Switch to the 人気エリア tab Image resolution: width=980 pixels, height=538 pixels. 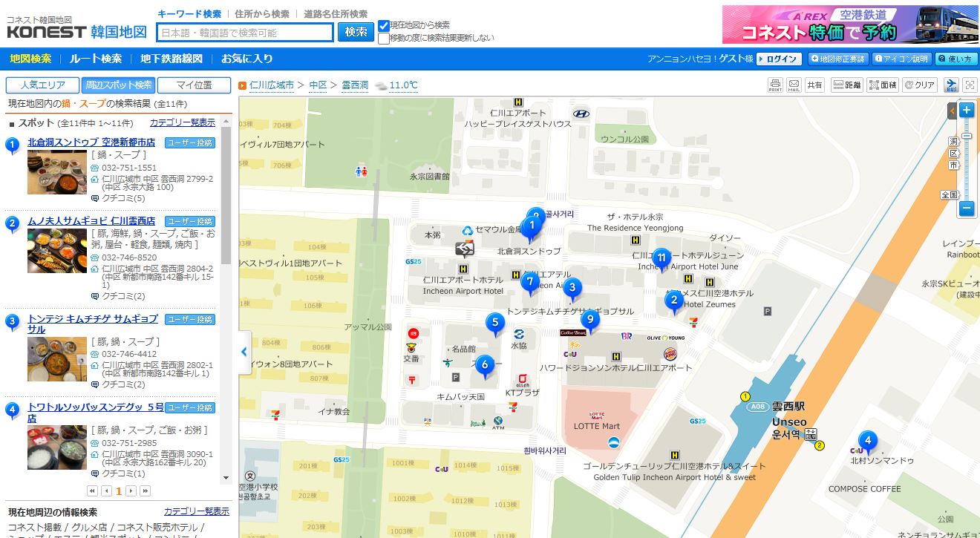[x=42, y=85]
